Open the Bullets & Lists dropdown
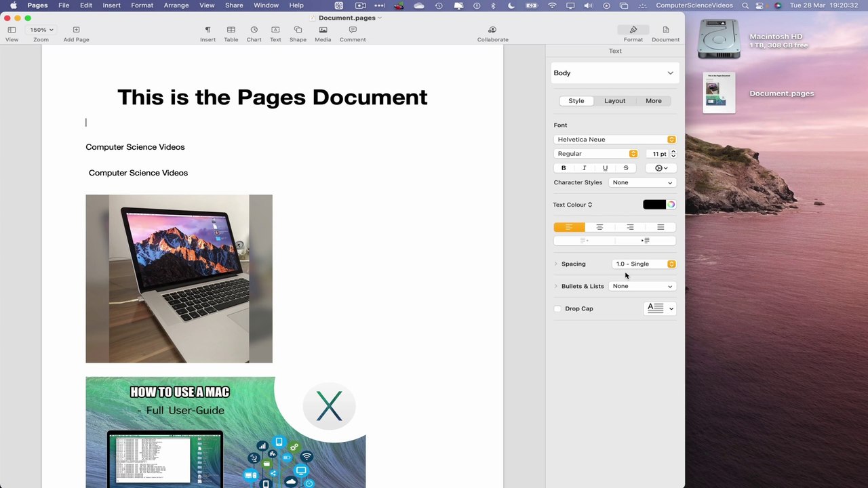Viewport: 868px width, 488px height. click(642, 286)
